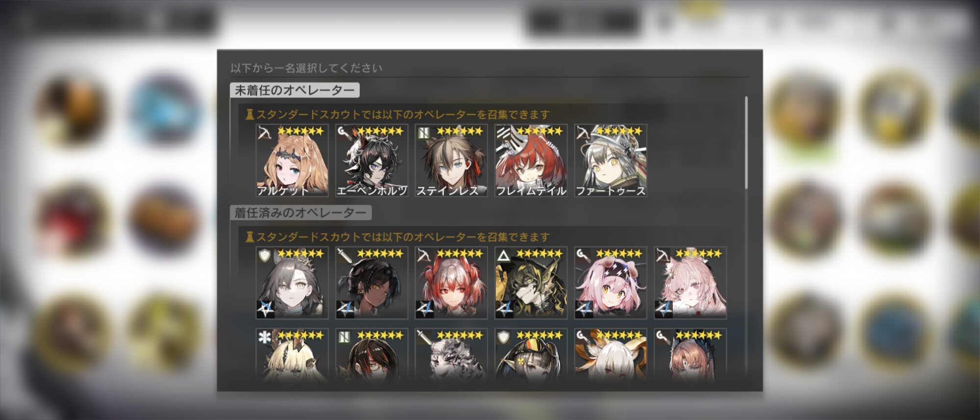Select operator エーベンホルツ portrait
Screen dimensions: 980x420
(371, 161)
